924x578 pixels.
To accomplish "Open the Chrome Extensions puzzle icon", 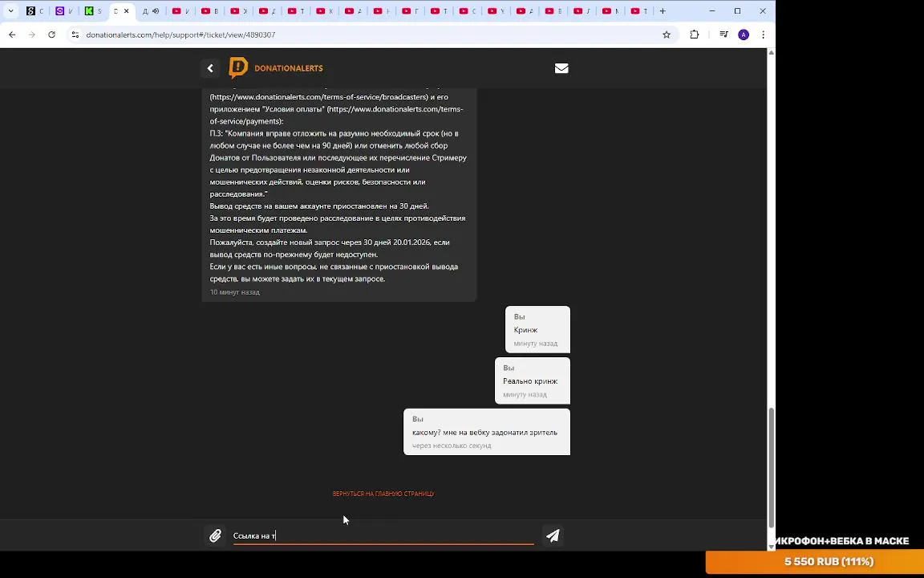I will pos(694,35).
